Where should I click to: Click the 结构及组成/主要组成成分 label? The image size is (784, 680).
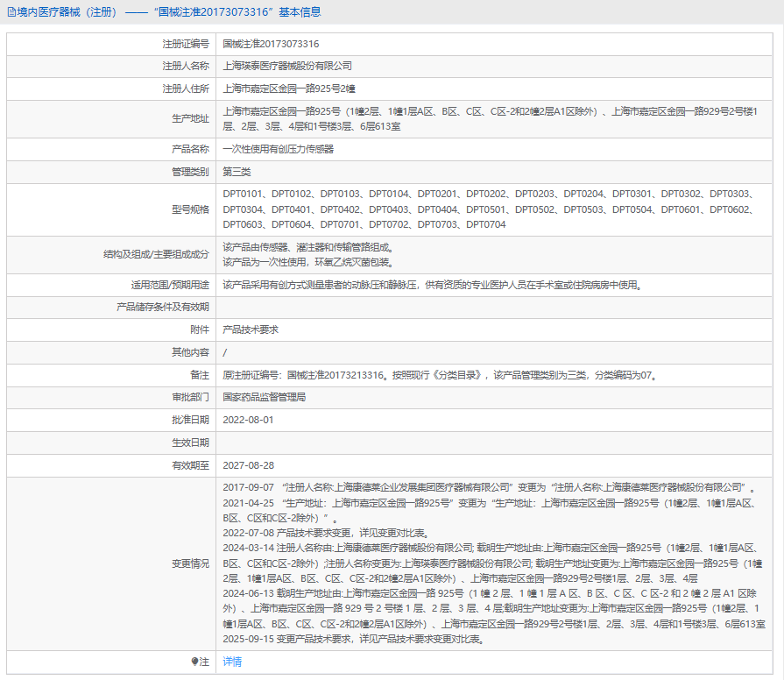click(156, 254)
